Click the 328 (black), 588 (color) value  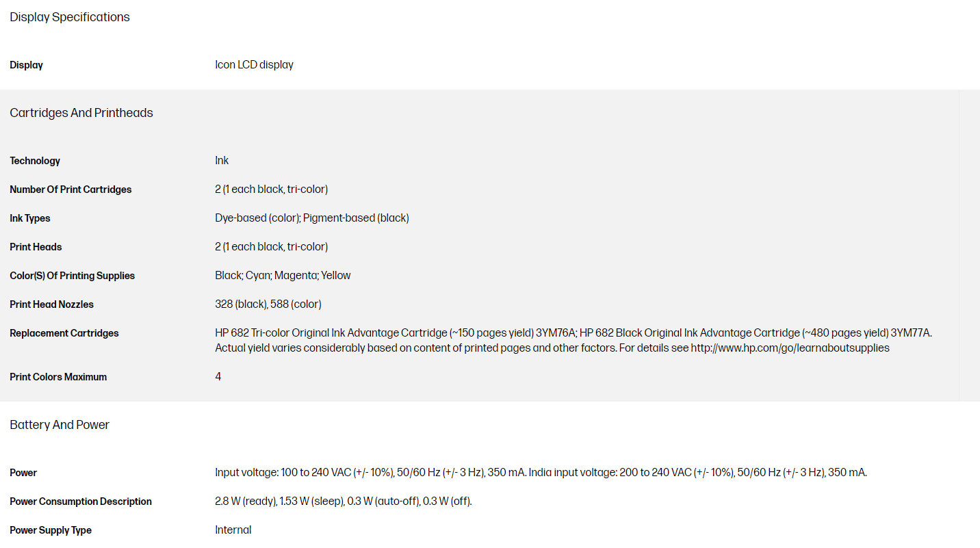click(x=268, y=304)
